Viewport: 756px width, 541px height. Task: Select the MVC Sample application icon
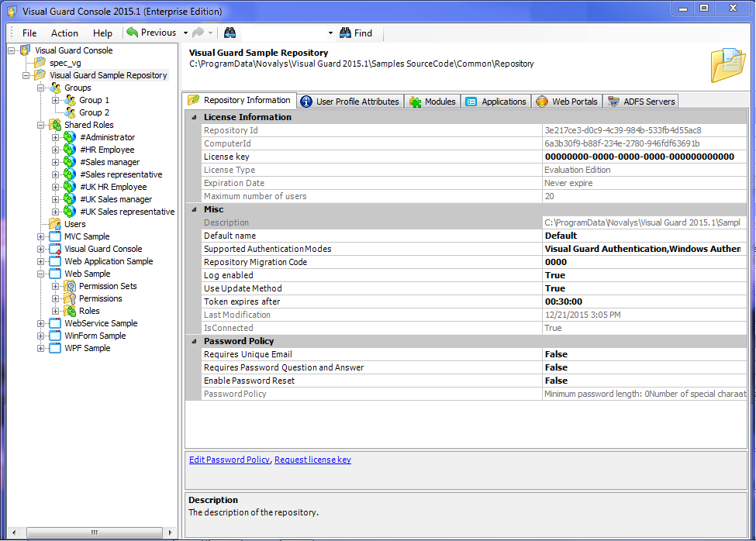pos(55,236)
